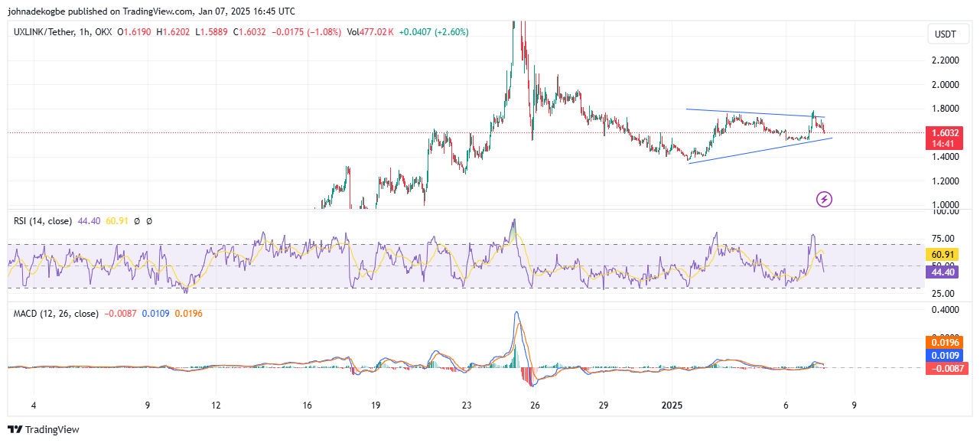Click the 2025 label on the date axis

coord(672,404)
